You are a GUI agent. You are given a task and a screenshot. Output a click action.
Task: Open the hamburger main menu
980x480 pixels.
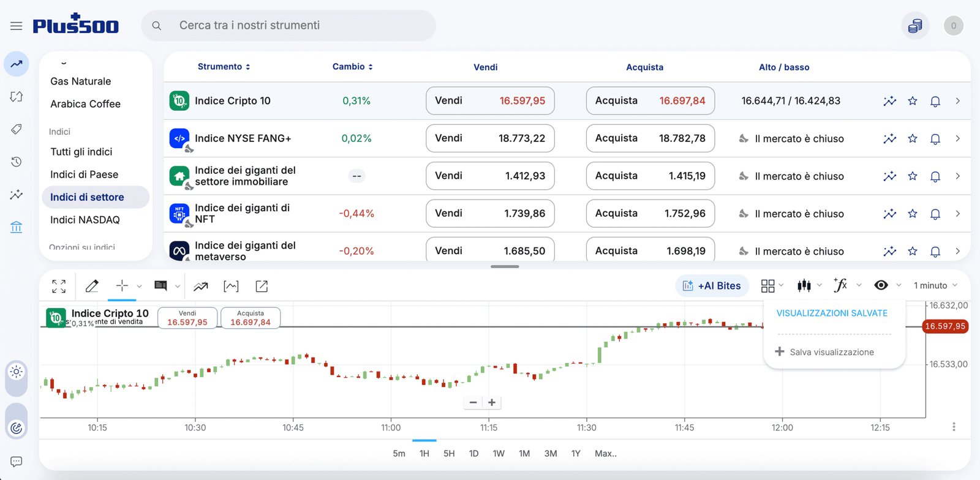(17, 26)
